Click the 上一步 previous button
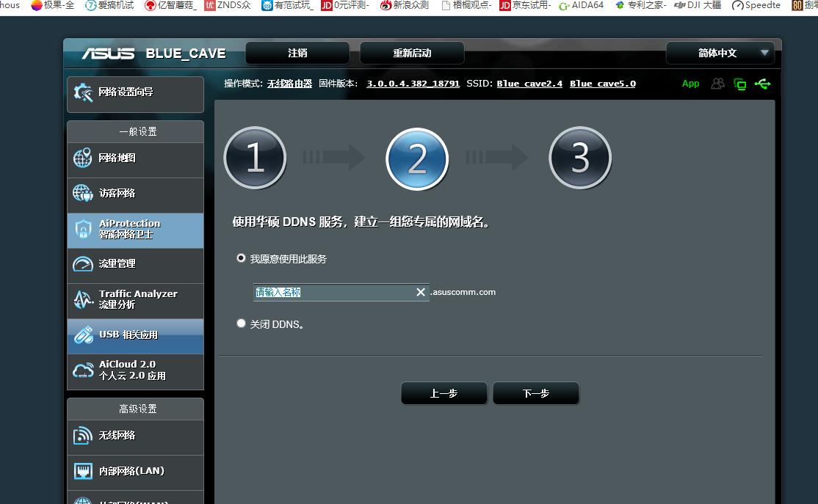818x504 pixels. coord(444,393)
